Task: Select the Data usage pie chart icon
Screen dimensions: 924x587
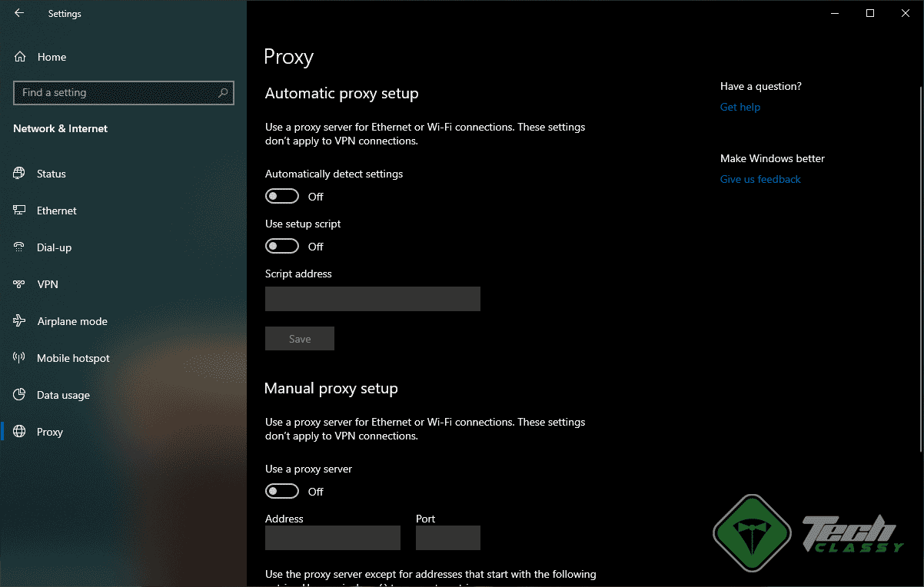Action: click(x=18, y=395)
